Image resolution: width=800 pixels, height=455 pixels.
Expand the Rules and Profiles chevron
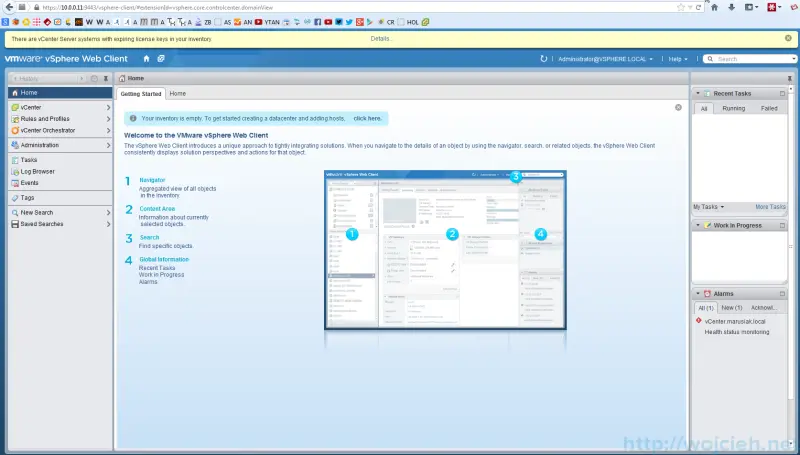coord(108,119)
